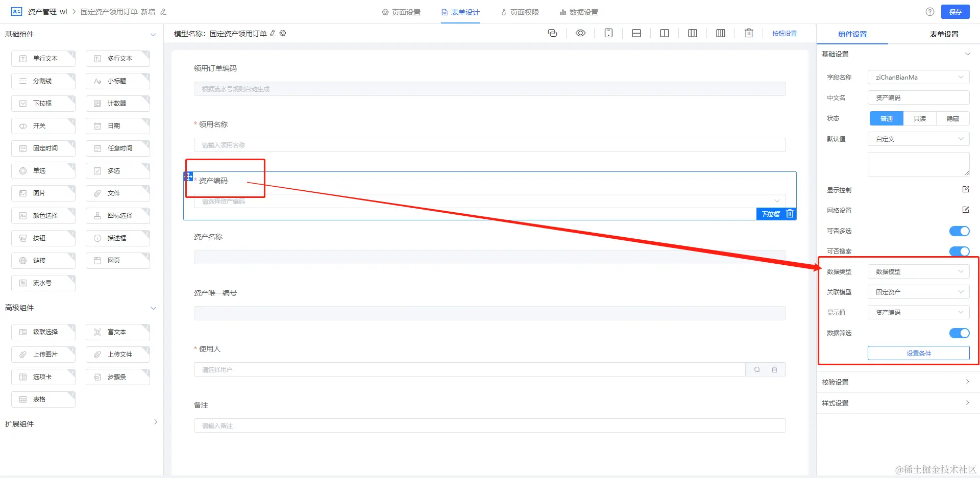Image resolution: width=980 pixels, height=478 pixels.
Task: Switch to the 组件设置 tab
Action: [852, 34]
